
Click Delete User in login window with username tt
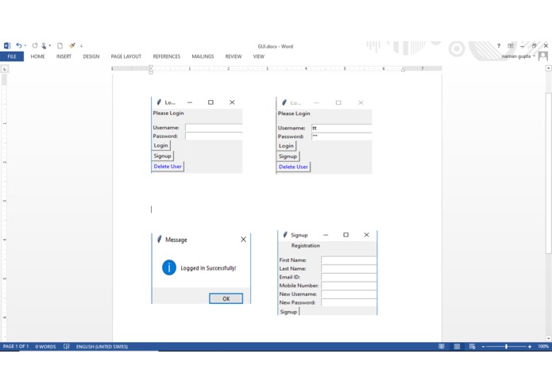click(293, 167)
